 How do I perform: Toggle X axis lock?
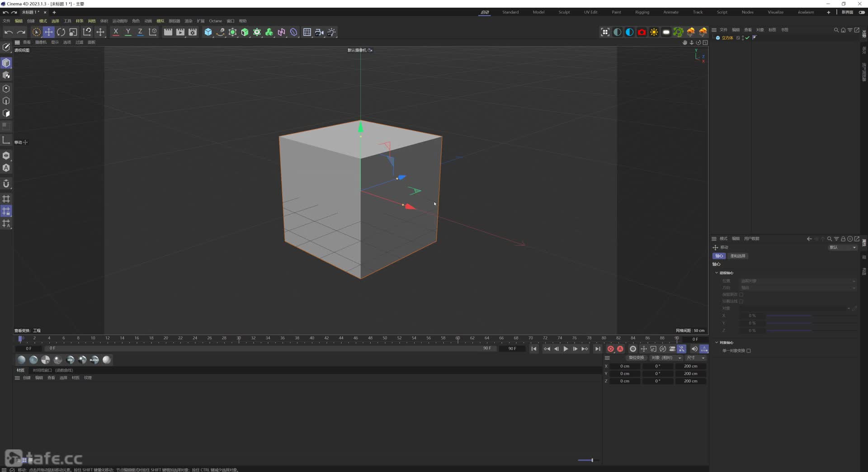pyautogui.click(x=116, y=32)
